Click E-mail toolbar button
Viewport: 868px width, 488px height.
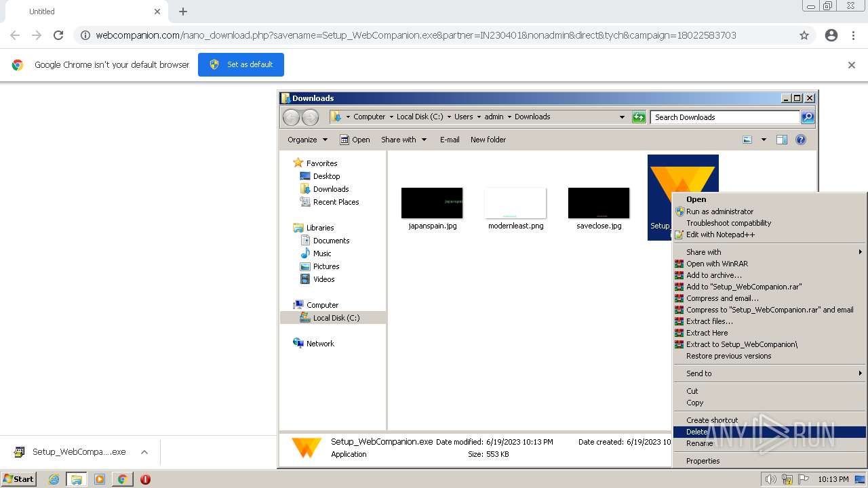click(450, 140)
